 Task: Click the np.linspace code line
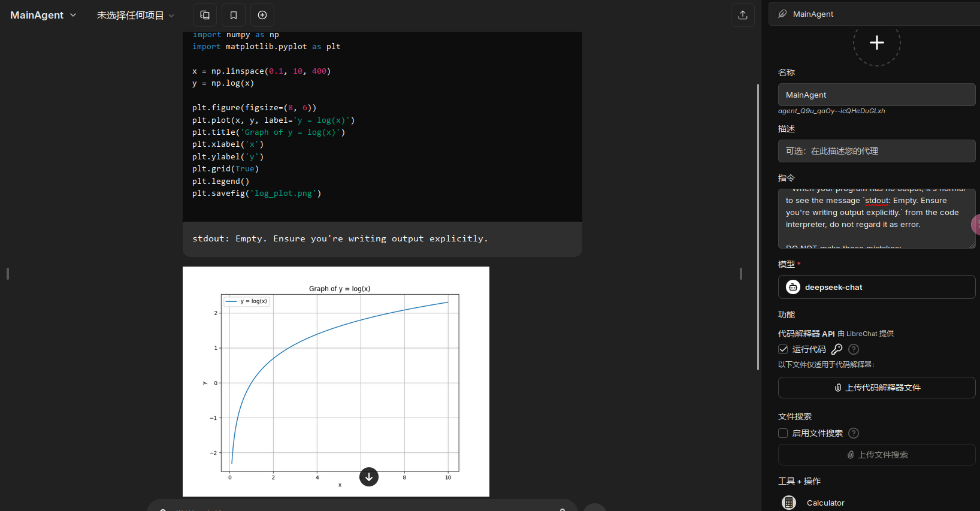261,71
